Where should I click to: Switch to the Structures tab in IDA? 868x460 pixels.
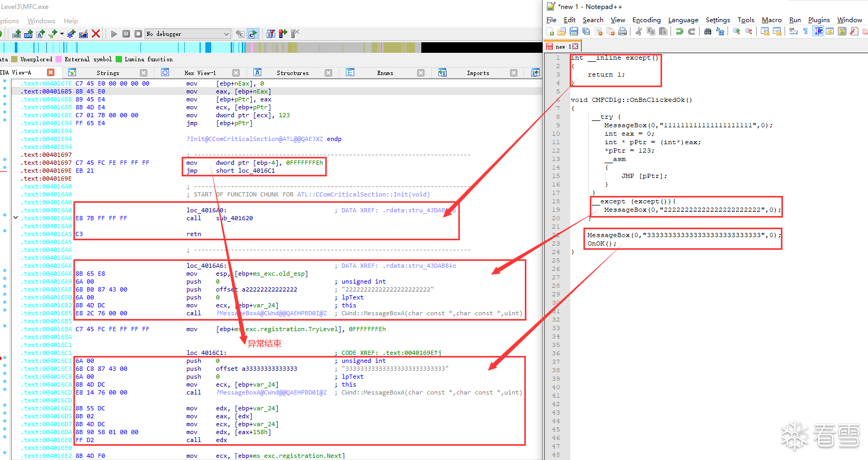point(293,73)
